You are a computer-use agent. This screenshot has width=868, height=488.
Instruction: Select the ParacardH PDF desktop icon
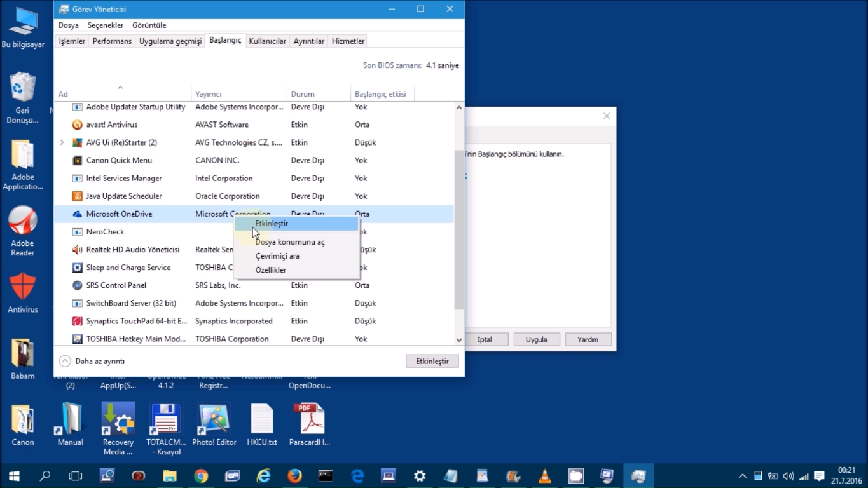310,424
